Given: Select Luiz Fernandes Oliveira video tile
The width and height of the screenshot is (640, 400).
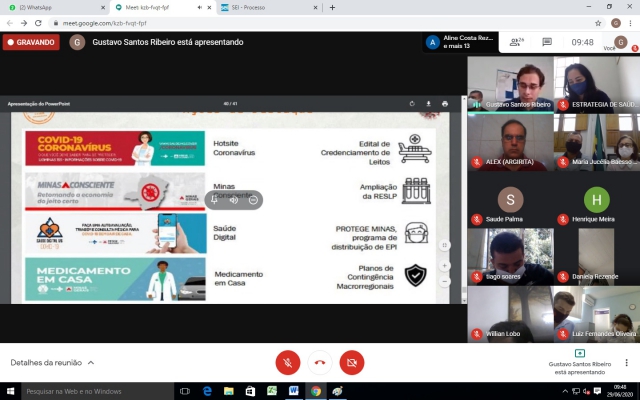Looking at the screenshot, I should click(x=597, y=314).
